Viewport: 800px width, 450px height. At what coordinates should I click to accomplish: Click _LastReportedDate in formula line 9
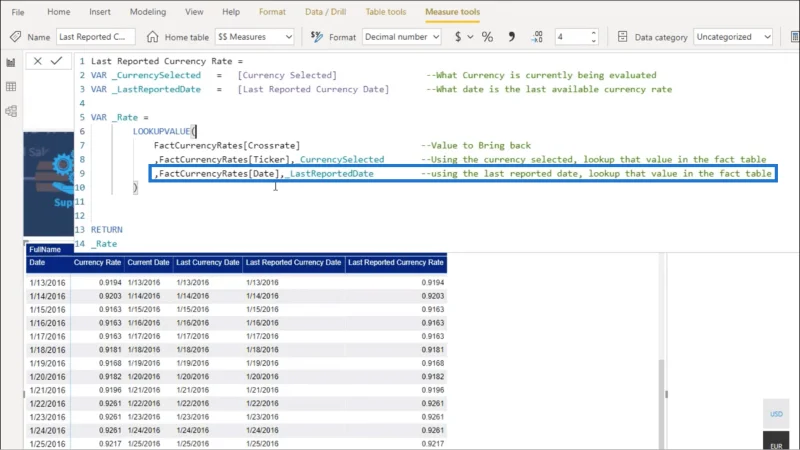point(331,173)
